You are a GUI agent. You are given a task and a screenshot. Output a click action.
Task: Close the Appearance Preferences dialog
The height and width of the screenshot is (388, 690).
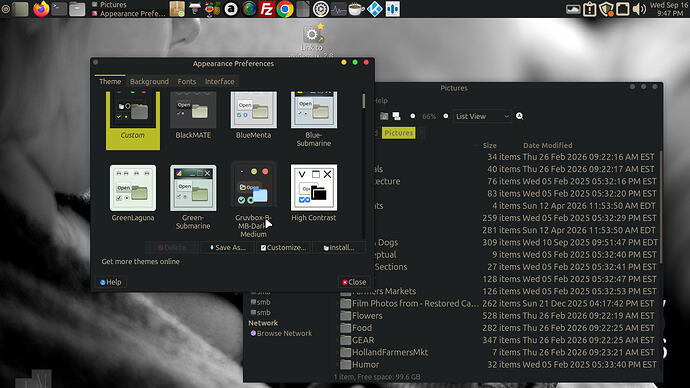(354, 282)
